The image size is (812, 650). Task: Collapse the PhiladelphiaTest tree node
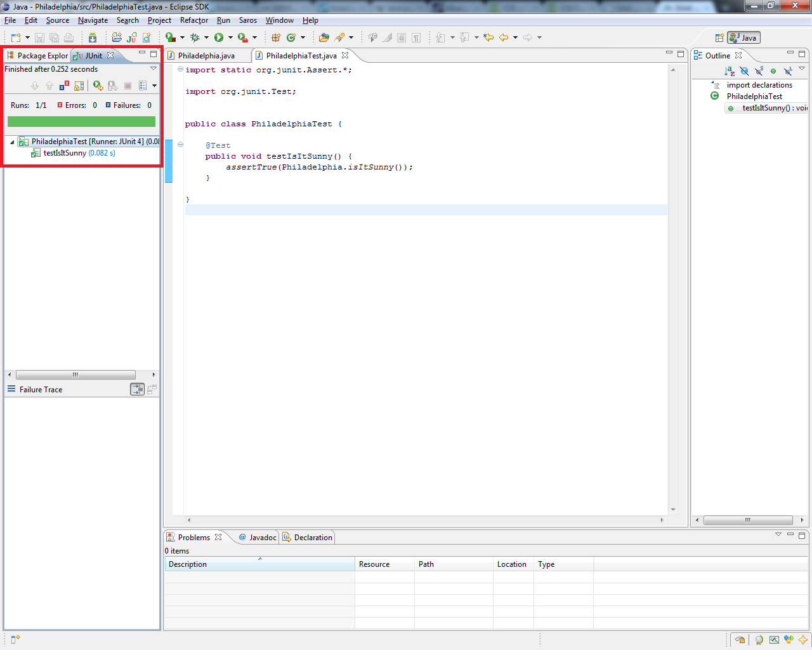12,142
